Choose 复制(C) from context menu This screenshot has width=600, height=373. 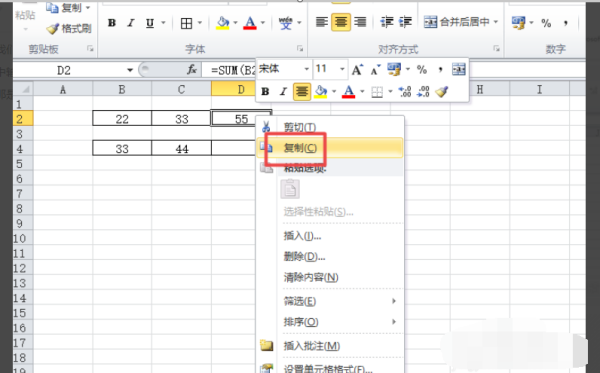(330, 148)
